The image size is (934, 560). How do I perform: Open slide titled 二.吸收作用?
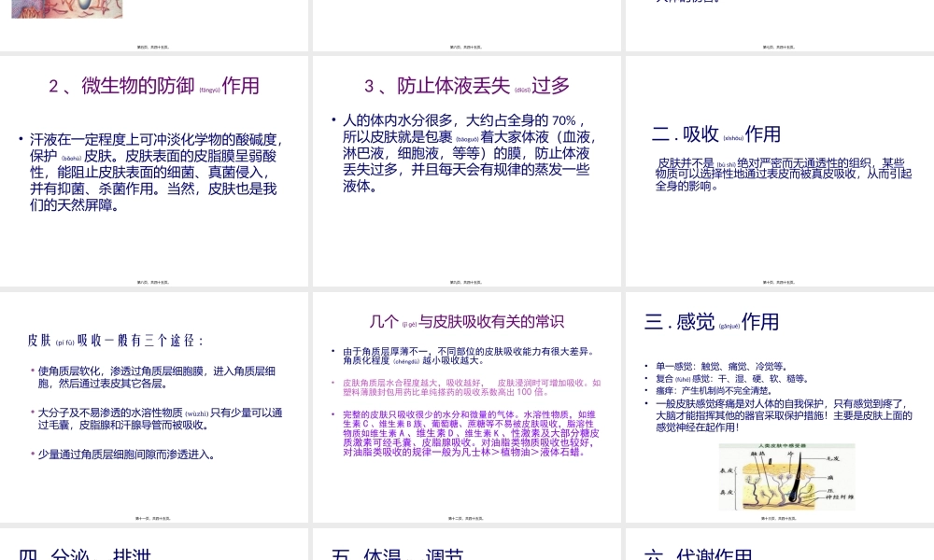(776, 171)
